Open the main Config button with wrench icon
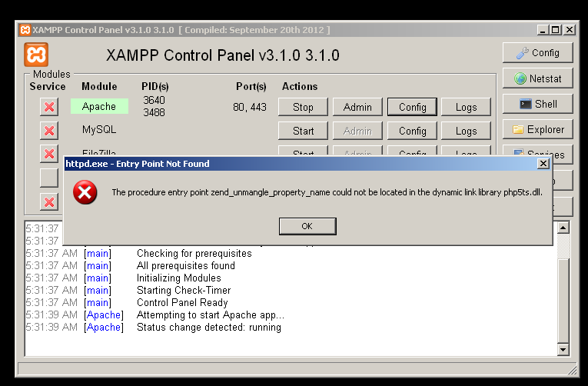Image resolution: width=588 pixels, height=386 pixels. click(x=538, y=53)
